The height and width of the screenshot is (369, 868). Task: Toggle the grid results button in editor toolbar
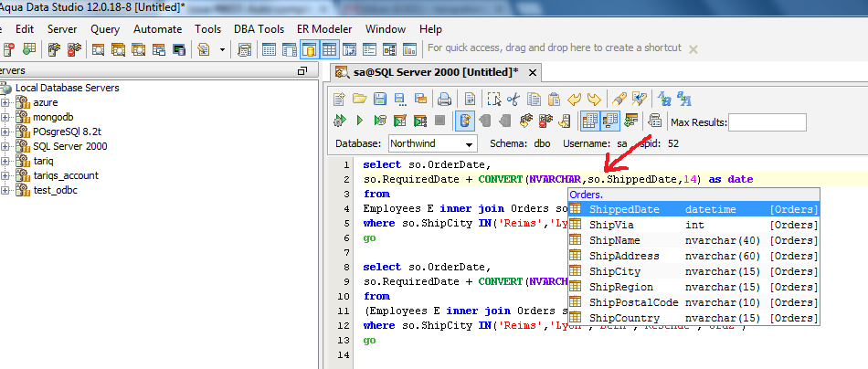click(x=590, y=121)
